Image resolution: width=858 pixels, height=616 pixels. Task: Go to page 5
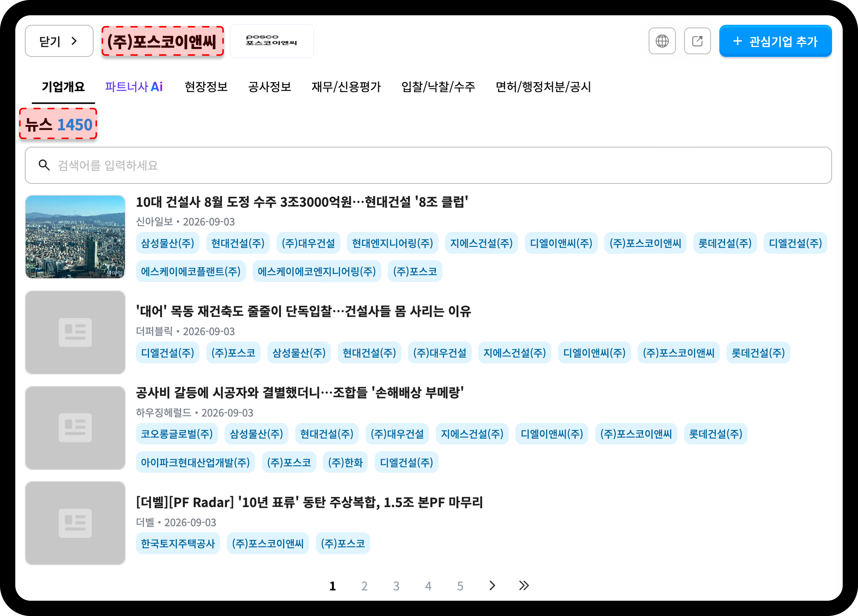(x=460, y=586)
